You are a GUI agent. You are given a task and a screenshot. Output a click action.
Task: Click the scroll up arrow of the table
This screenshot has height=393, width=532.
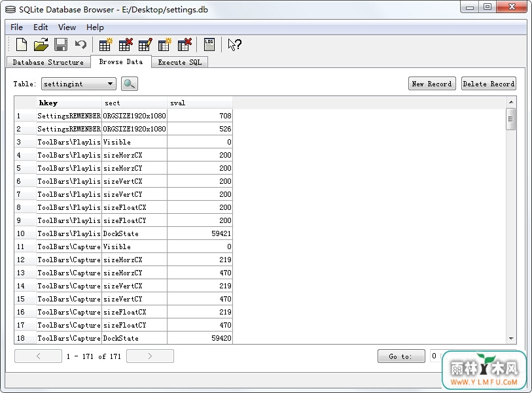pos(511,102)
